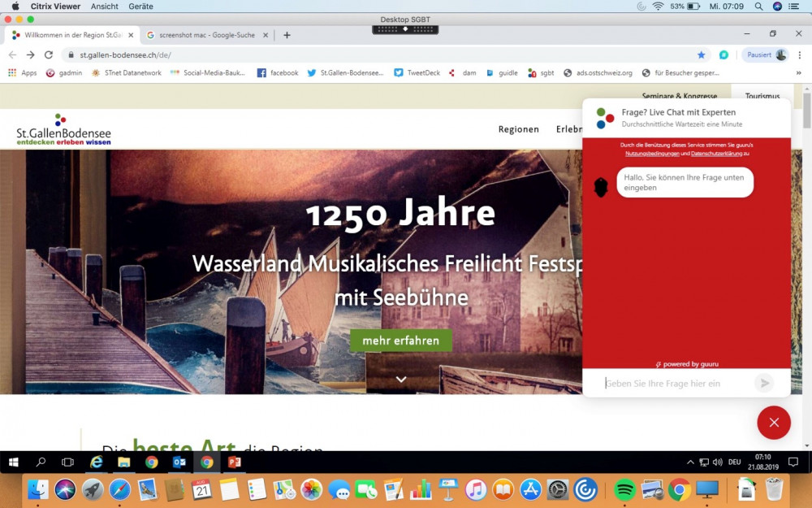Open the Chrome three-dot menu
Viewport: 812px width, 508px height.
800,55
